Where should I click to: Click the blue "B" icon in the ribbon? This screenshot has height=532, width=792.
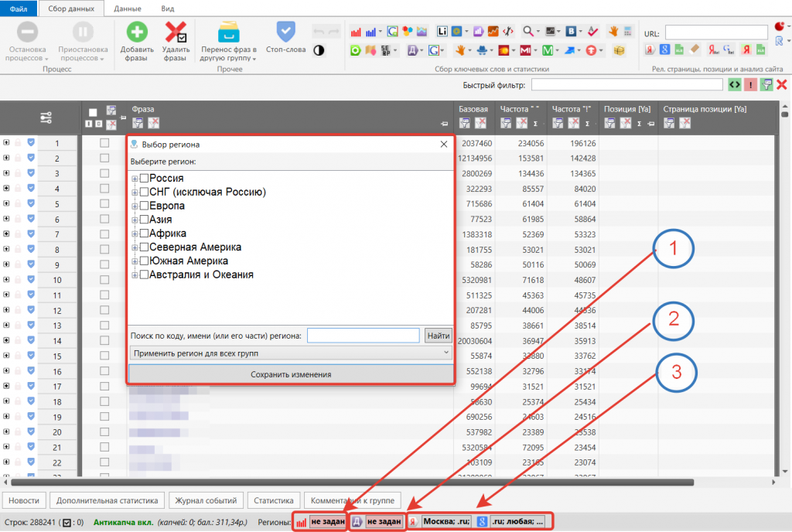pyautogui.click(x=571, y=31)
